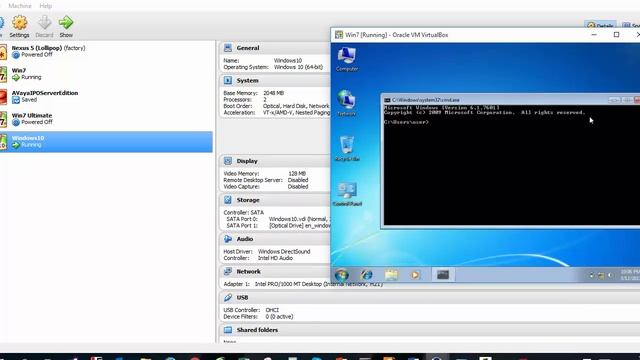The image size is (640, 360).
Task: Select the Win7 Ultimate VM entry
Action: 106,119
